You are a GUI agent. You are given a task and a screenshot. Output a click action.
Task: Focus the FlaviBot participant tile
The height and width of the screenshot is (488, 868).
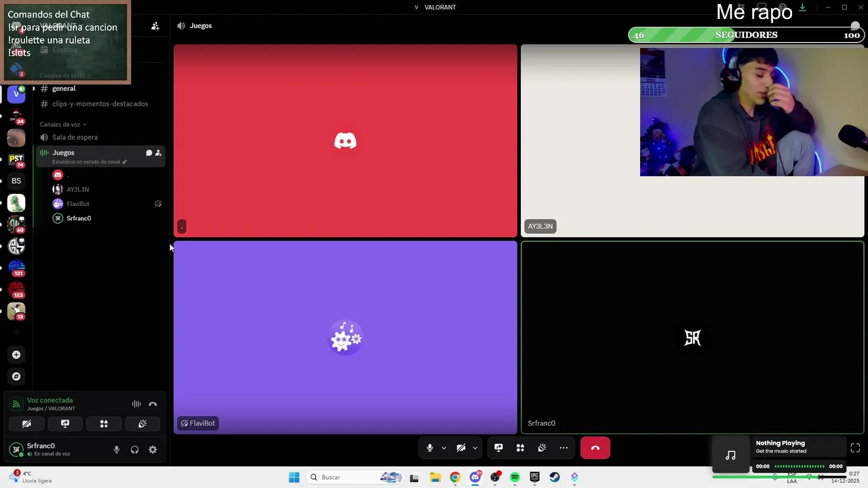click(x=345, y=338)
